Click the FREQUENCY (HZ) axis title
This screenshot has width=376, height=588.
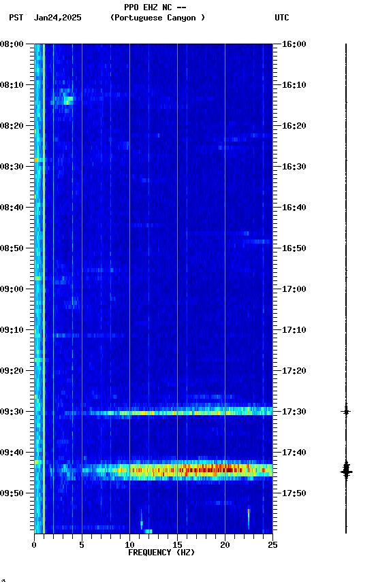(x=161, y=553)
